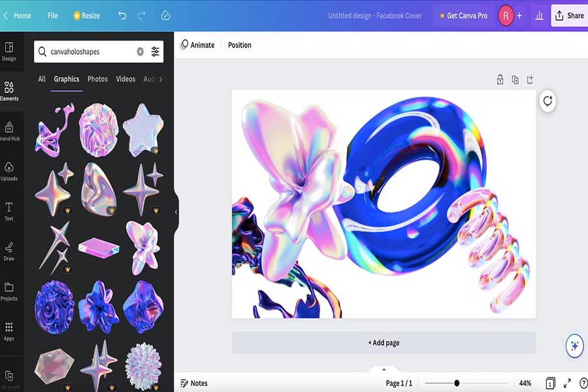Click the add page icon above the canvas

530,80
